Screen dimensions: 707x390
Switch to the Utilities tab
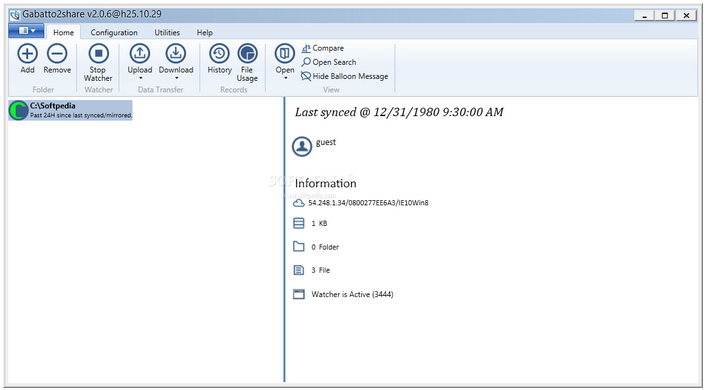167,32
